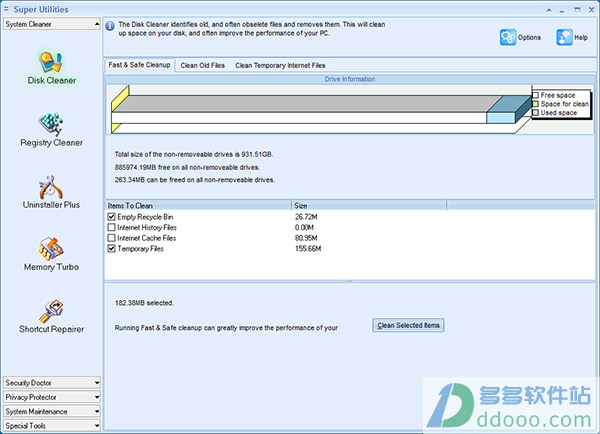The image size is (600, 434).
Task: Select the 80.95M size value
Action: [x=306, y=238]
